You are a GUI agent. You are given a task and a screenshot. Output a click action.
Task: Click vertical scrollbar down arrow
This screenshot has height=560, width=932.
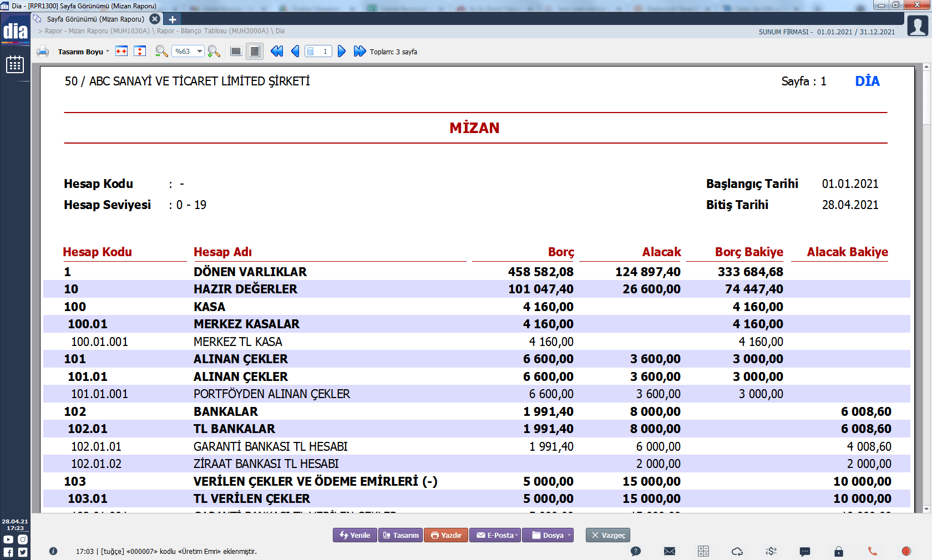926,508
